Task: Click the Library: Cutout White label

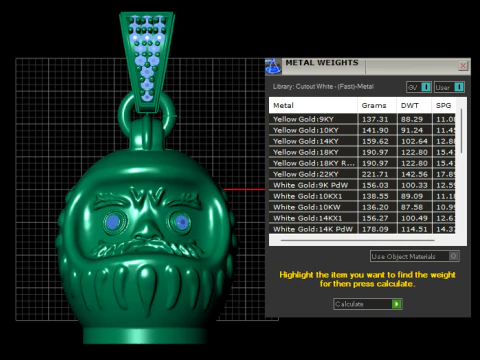Action: 323,87
